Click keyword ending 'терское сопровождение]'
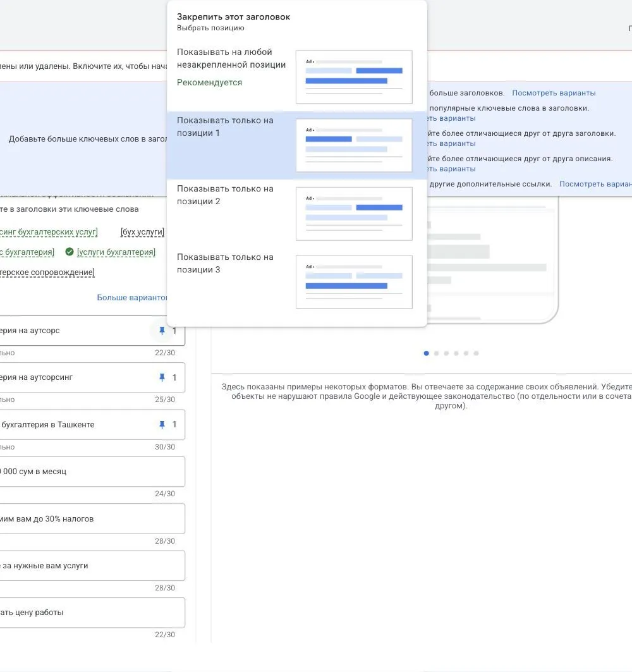 point(47,272)
